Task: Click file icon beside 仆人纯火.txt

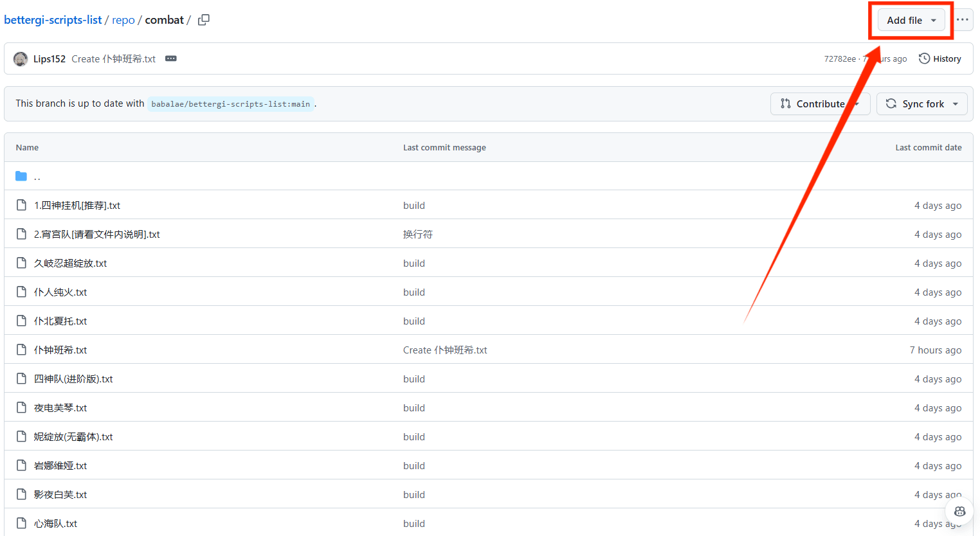Action: [21, 292]
